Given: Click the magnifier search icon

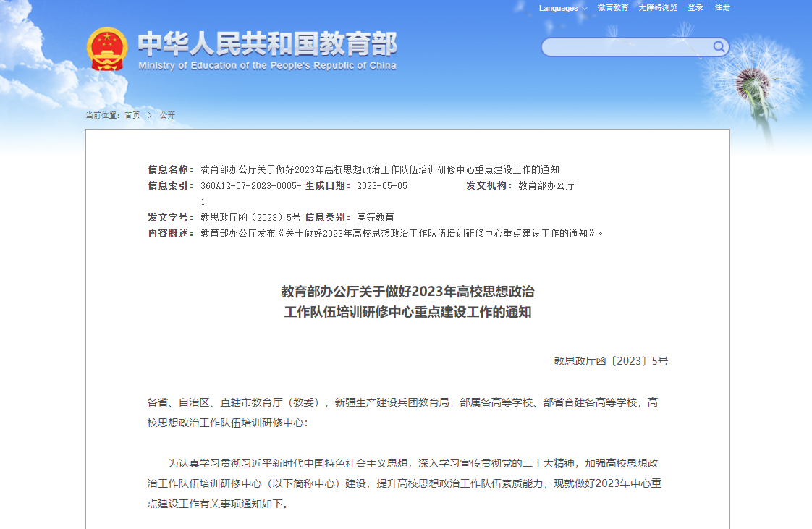Looking at the screenshot, I should [719, 47].
